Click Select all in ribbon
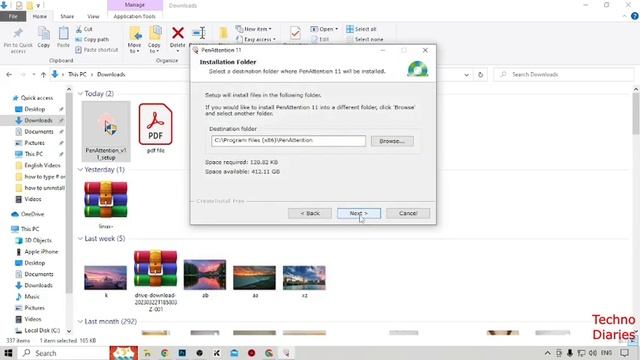The image size is (640, 360). click(x=361, y=29)
